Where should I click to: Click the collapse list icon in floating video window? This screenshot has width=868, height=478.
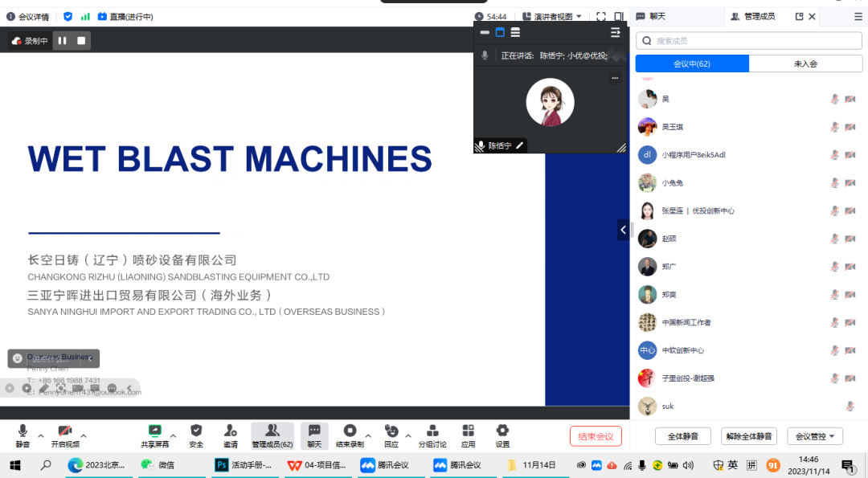coord(615,33)
